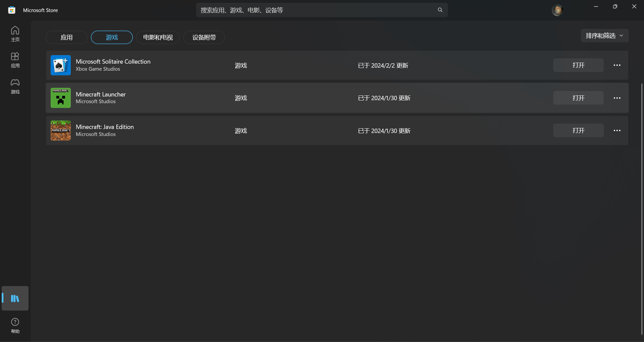Click the Minecraft Launcher creeper icon
Screen dimensions: 644x342
click(61, 98)
